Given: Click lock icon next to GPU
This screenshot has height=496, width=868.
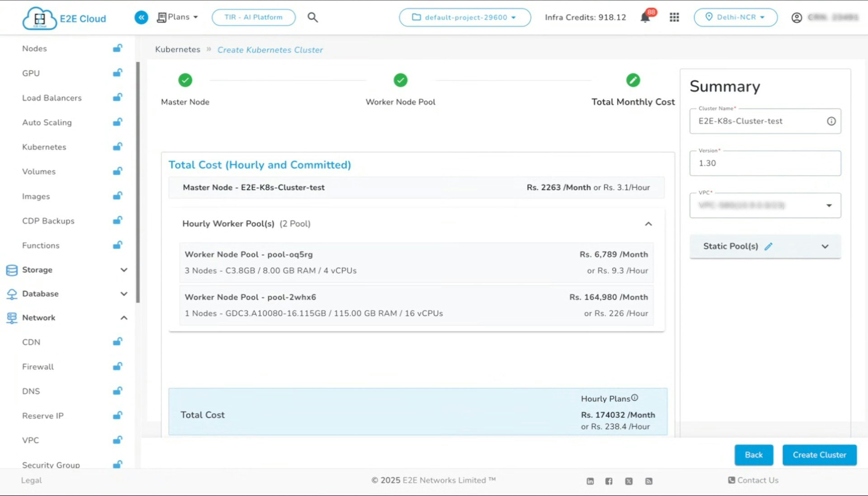Looking at the screenshot, I should pos(118,72).
